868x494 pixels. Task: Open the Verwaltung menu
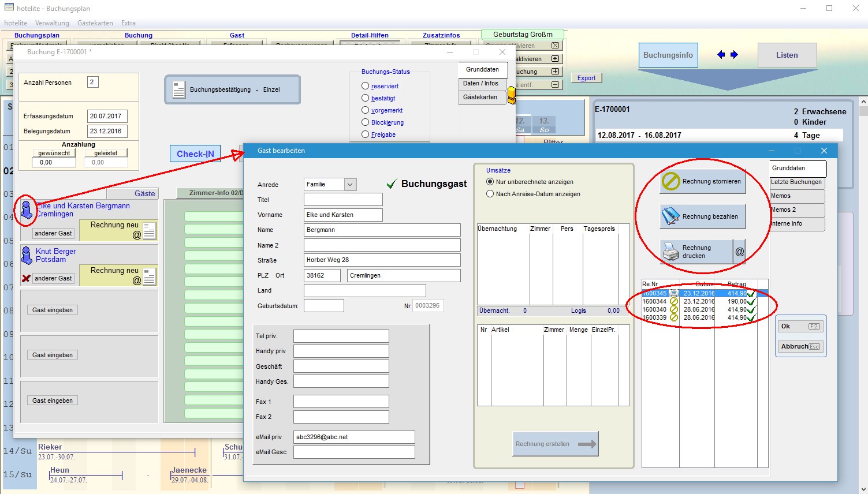[52, 23]
